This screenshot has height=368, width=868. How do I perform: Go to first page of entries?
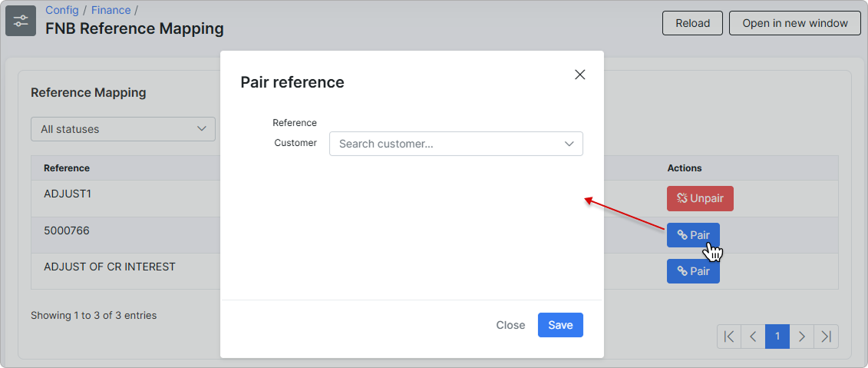[729, 337]
